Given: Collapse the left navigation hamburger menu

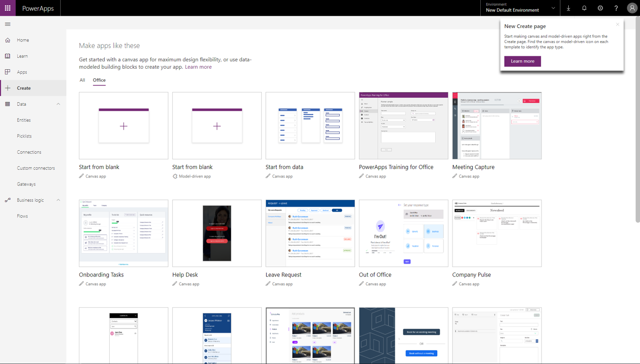Looking at the screenshot, I should click(8, 24).
